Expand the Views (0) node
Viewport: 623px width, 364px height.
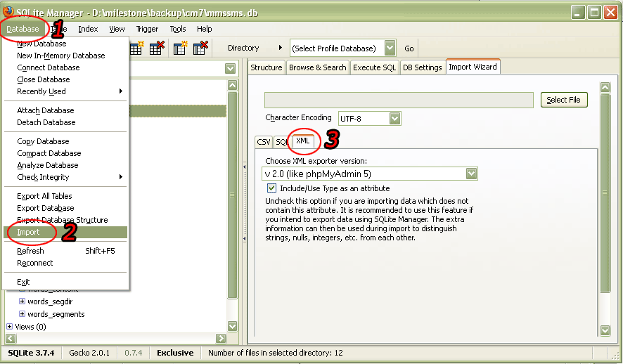pos(10,327)
